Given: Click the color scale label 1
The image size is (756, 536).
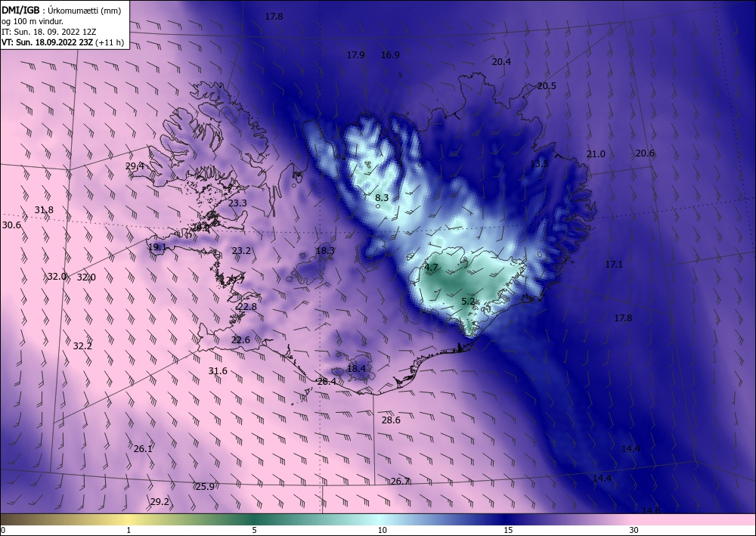Looking at the screenshot, I should (129, 531).
